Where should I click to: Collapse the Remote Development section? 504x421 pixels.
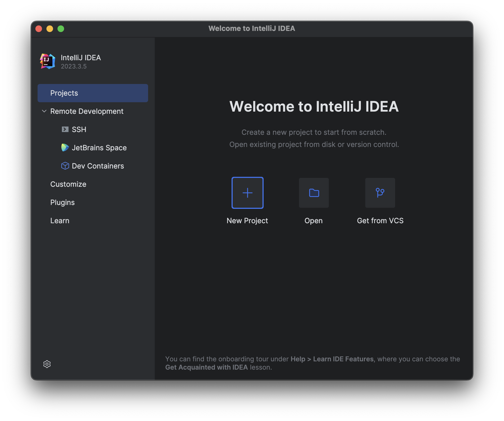click(44, 111)
